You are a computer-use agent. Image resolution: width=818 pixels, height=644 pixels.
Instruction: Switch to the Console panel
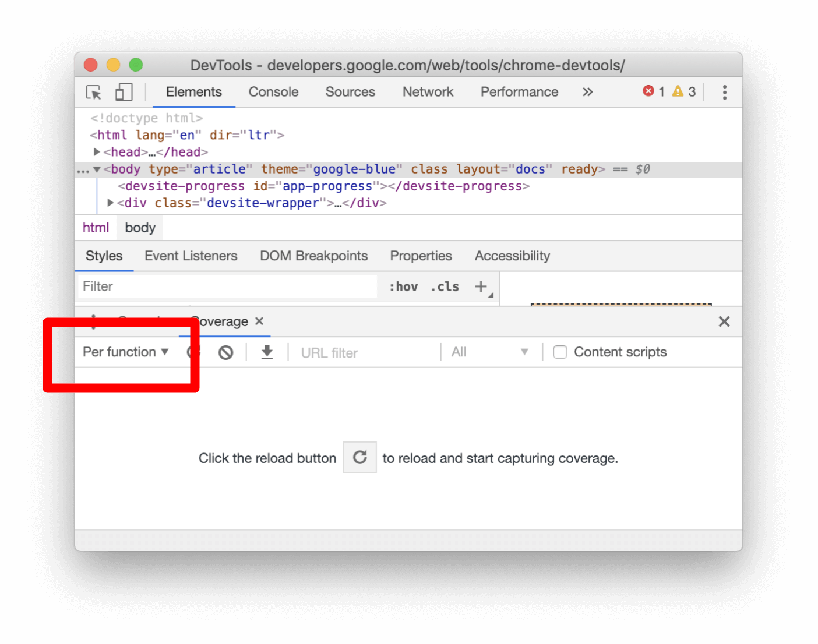point(273,92)
